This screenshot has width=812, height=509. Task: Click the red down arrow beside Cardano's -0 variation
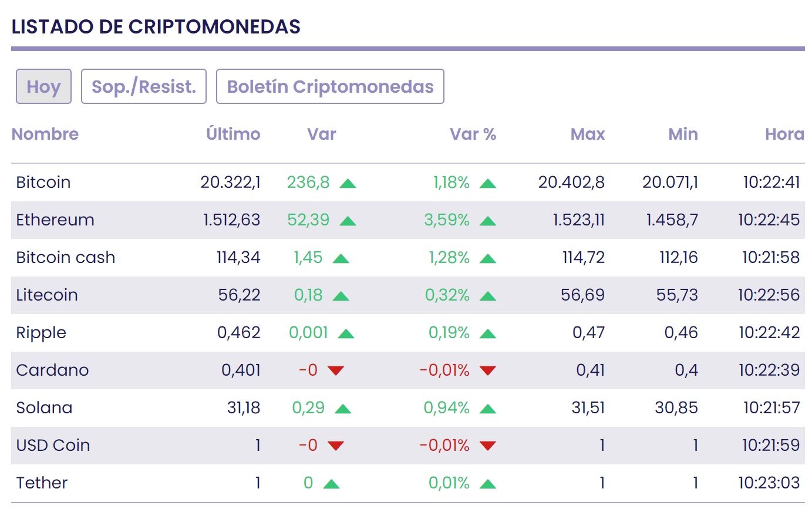pyautogui.click(x=335, y=370)
